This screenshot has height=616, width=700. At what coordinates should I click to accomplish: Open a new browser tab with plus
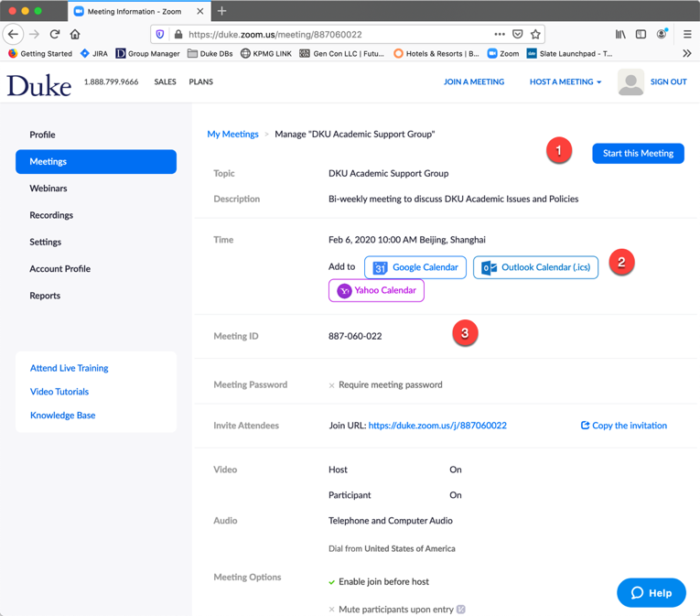click(x=221, y=11)
